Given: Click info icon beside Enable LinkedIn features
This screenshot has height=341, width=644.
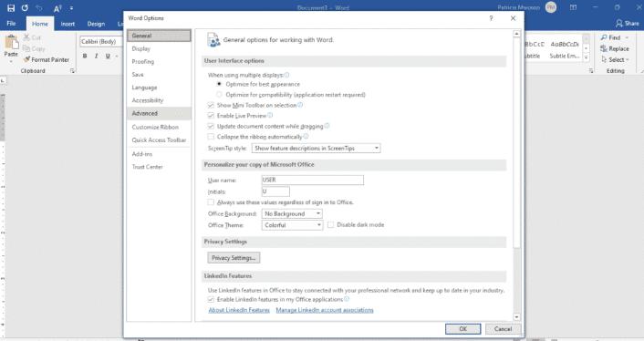Looking at the screenshot, I should tap(347, 299).
